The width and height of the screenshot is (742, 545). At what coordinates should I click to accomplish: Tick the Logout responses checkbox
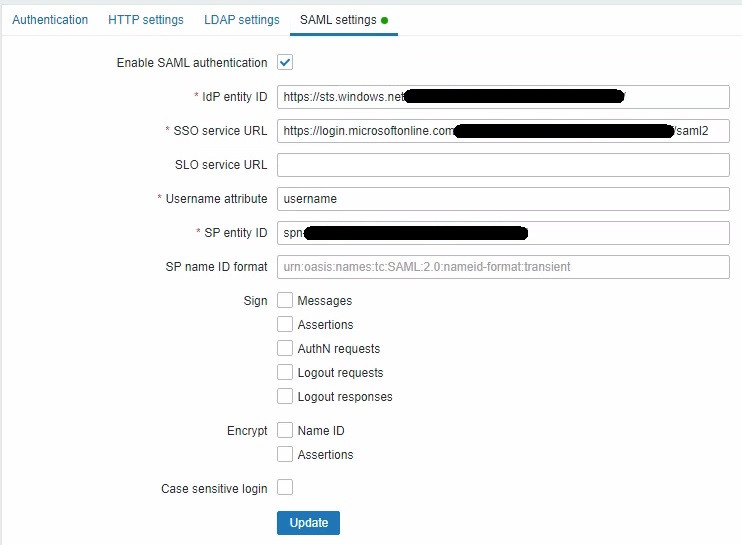click(x=285, y=396)
